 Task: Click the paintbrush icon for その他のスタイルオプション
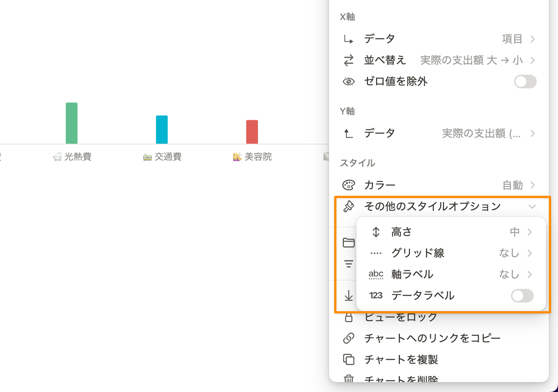[x=348, y=206]
